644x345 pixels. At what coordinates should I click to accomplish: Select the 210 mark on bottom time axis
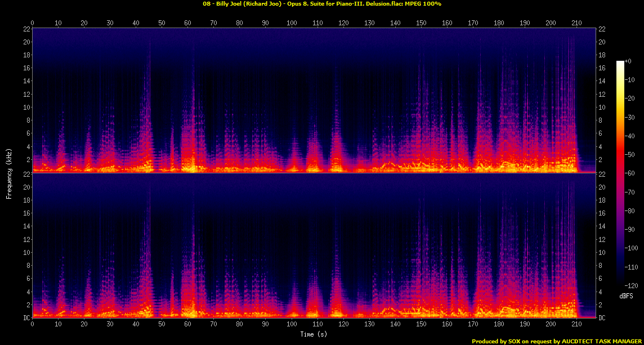click(x=576, y=325)
